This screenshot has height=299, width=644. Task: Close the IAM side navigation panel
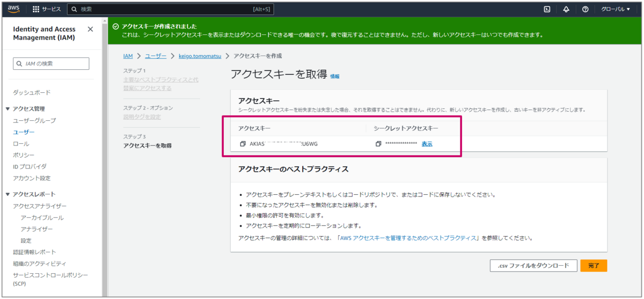coord(90,29)
